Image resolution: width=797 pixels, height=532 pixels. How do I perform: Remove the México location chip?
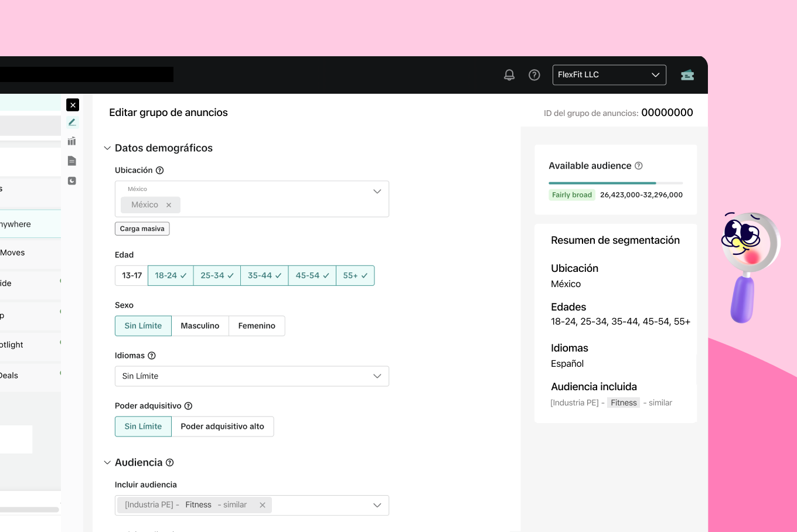click(x=169, y=205)
